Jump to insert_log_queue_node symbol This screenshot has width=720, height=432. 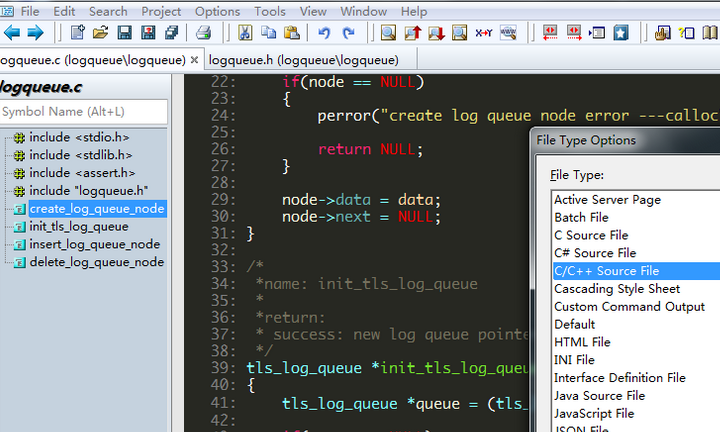(95, 245)
